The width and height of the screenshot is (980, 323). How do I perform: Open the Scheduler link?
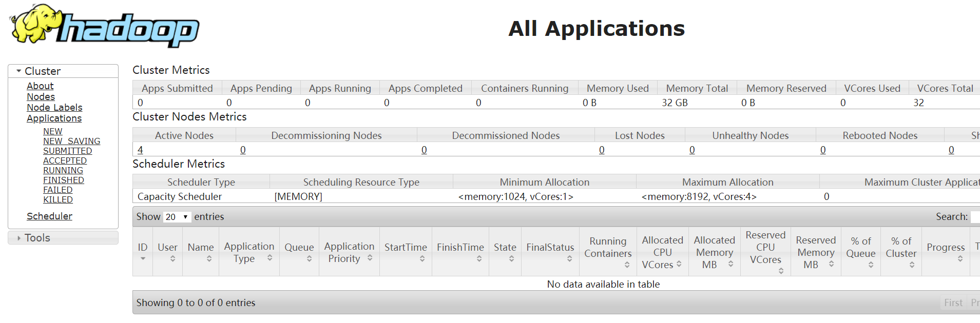click(x=49, y=216)
